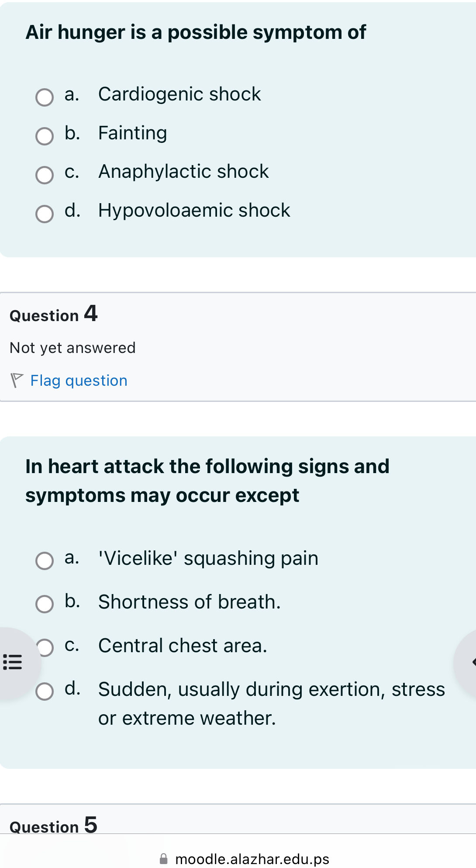Click the Cardiogenic shock answer text
Screen dimensions: 476x868
tap(179, 94)
